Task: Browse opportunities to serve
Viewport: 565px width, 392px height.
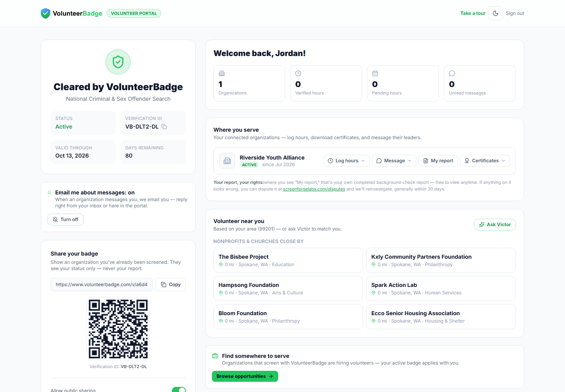Action: click(x=245, y=376)
